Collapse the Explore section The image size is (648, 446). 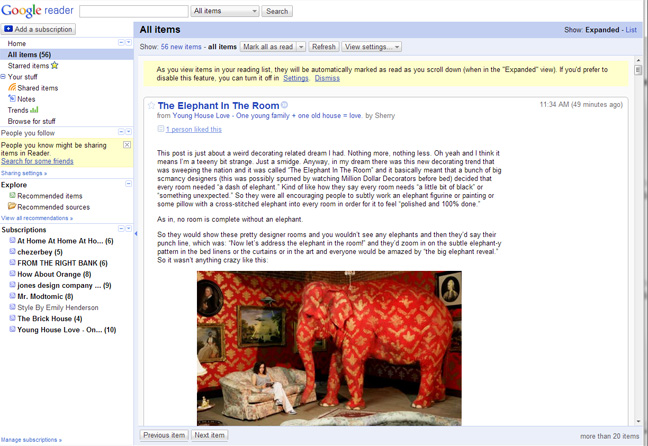click(128, 184)
